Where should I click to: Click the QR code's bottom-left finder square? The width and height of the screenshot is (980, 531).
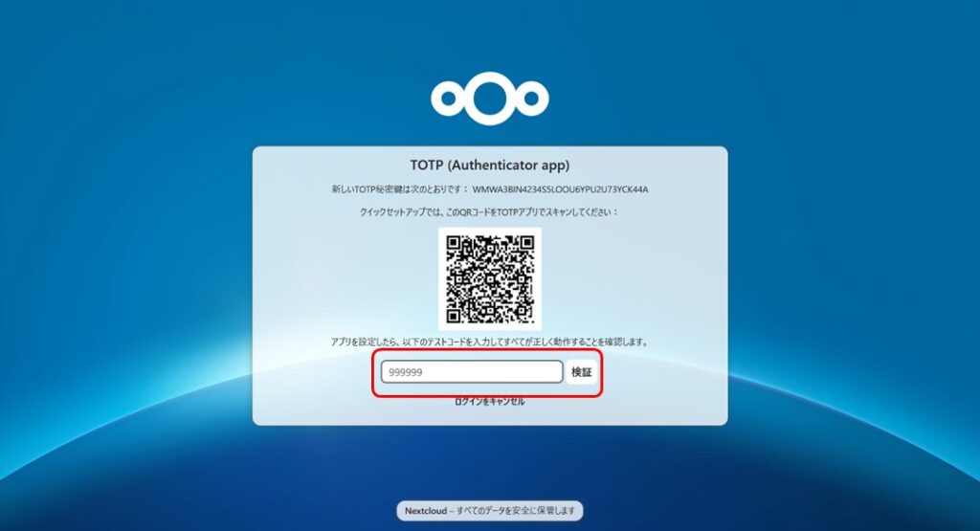(x=455, y=315)
